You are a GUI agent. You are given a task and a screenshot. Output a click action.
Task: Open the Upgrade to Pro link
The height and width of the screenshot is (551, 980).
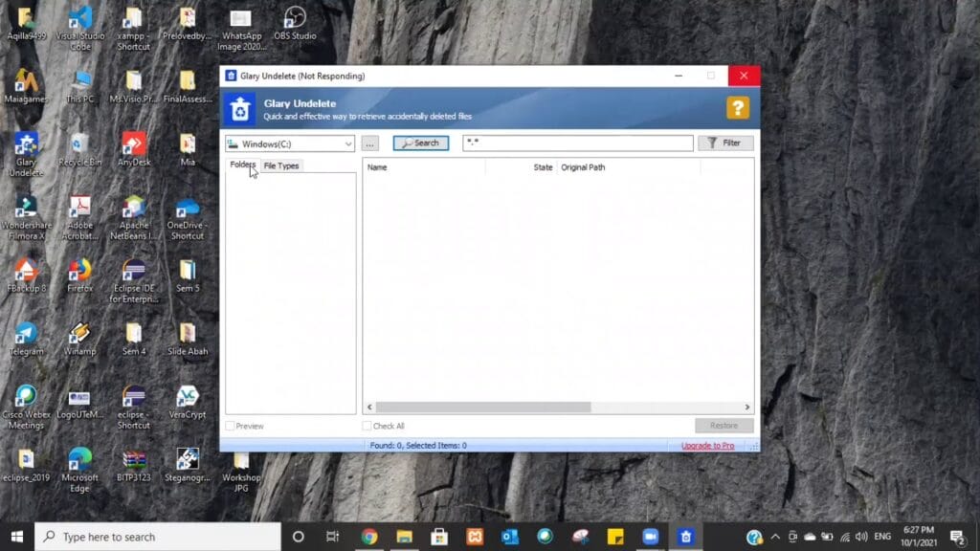[x=707, y=446]
